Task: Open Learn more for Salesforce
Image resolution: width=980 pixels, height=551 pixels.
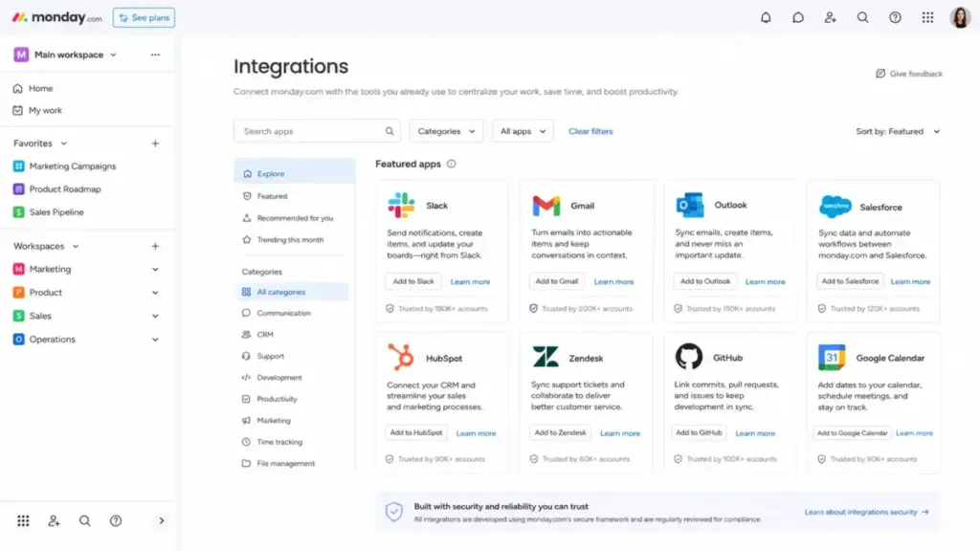Action: [910, 282]
